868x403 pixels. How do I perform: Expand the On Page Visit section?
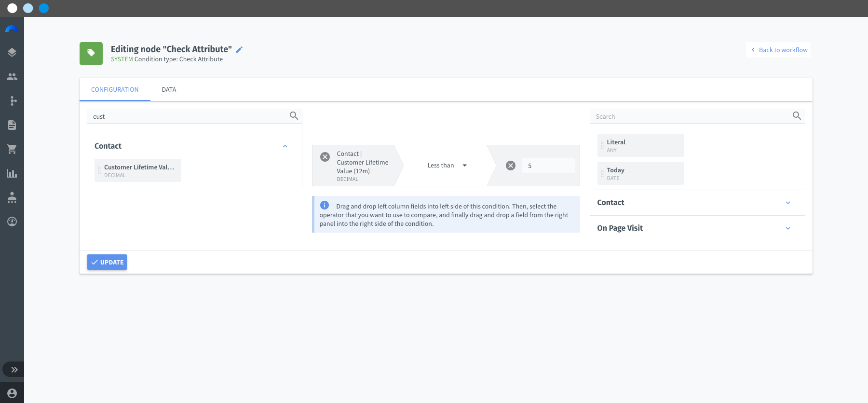click(x=788, y=228)
